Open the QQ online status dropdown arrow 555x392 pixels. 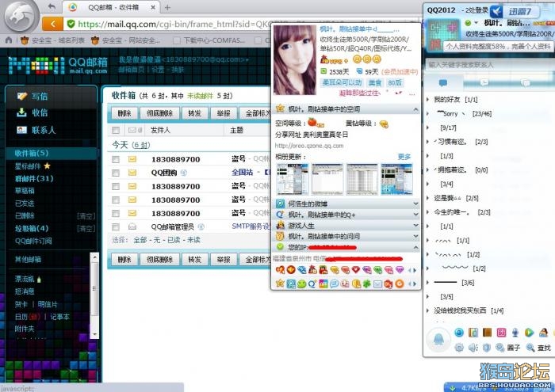point(477,23)
